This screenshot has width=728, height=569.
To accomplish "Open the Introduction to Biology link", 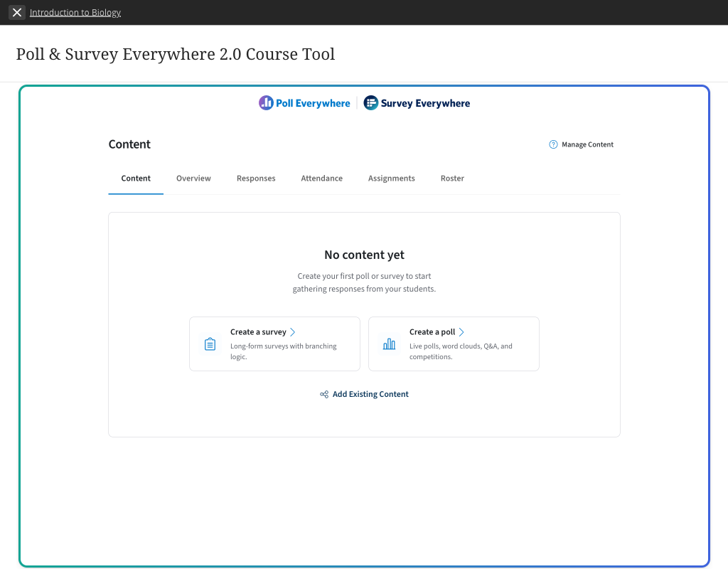I will [x=75, y=13].
